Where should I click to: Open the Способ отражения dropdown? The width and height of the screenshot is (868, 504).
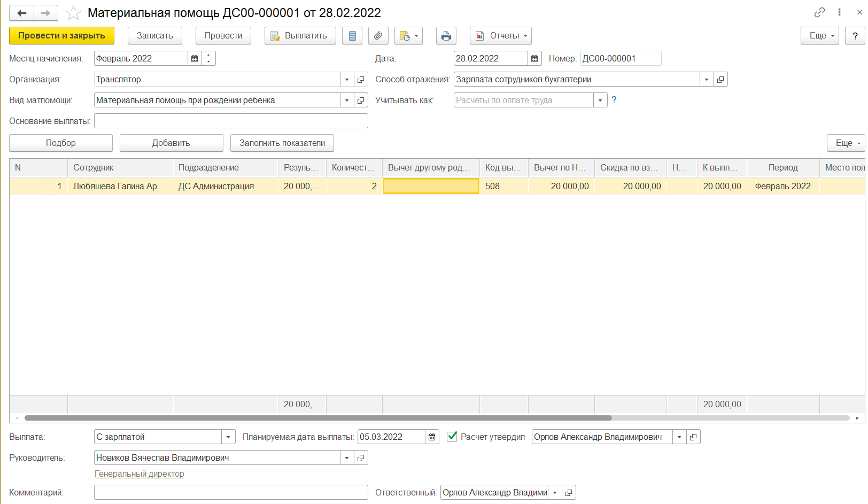pos(707,80)
